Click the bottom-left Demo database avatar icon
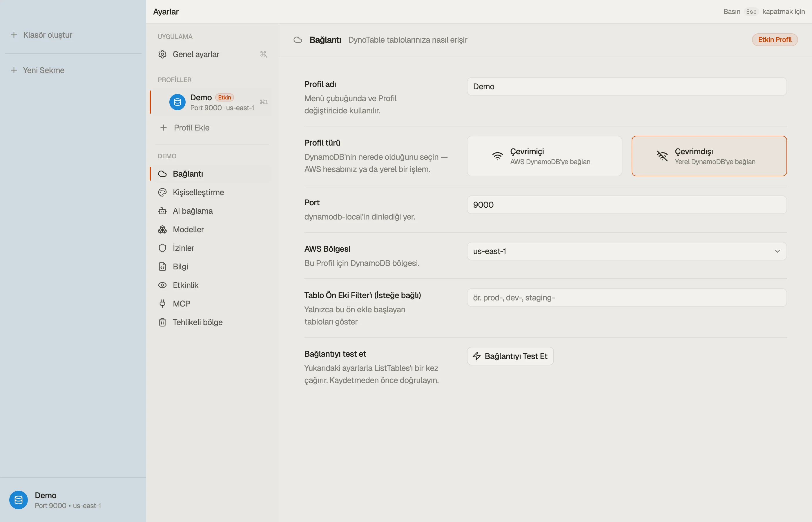Screen dimensions: 812x522 (19, 500)
